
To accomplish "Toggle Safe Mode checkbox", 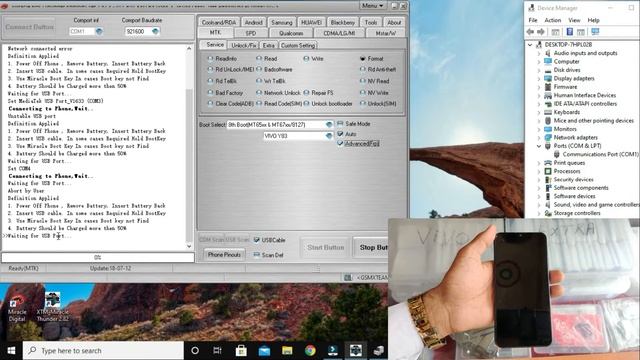I will 340,124.
